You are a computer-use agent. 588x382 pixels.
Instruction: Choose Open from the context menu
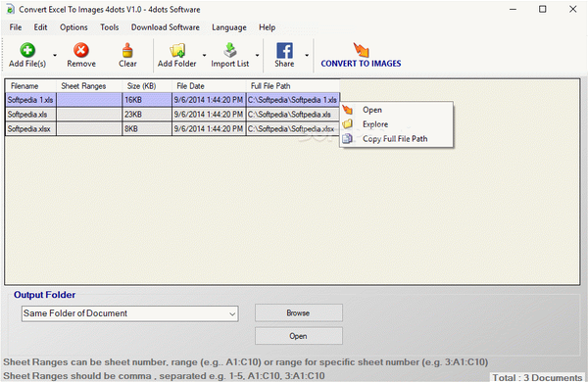coord(396,110)
